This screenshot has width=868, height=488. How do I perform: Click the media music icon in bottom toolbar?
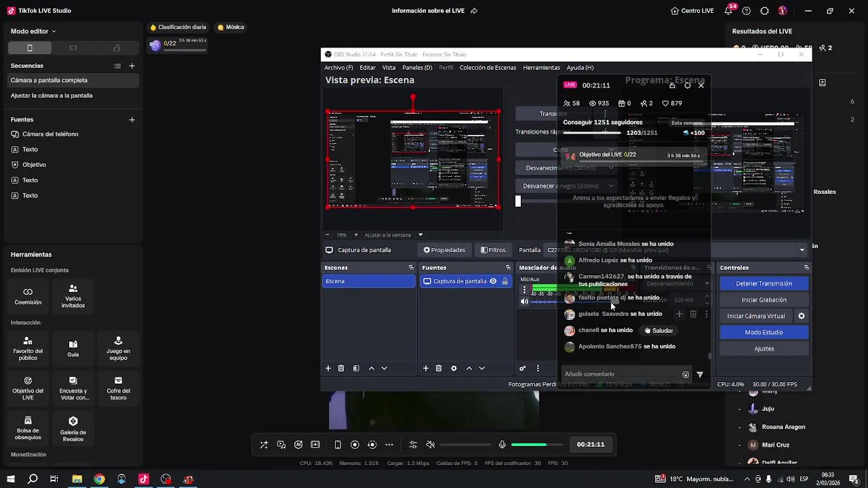pos(281,445)
